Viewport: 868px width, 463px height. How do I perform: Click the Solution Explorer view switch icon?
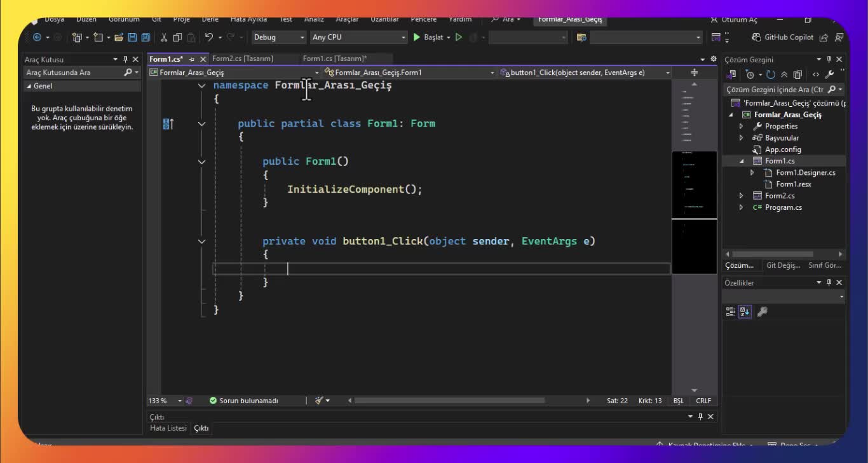731,74
